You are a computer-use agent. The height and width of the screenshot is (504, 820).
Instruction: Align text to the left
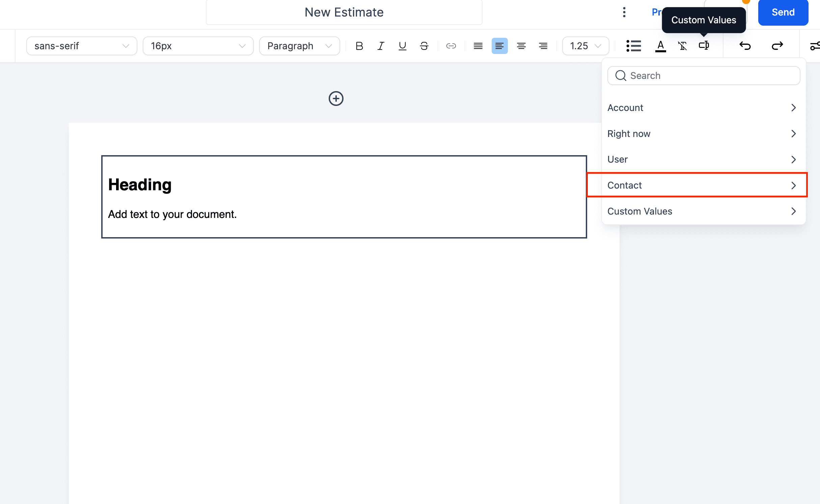[x=499, y=46]
